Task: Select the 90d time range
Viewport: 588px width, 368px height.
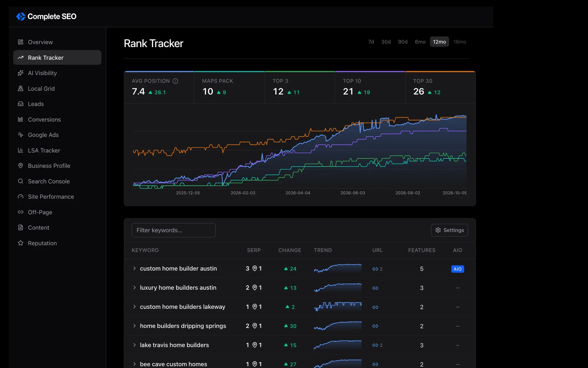Action: click(403, 42)
